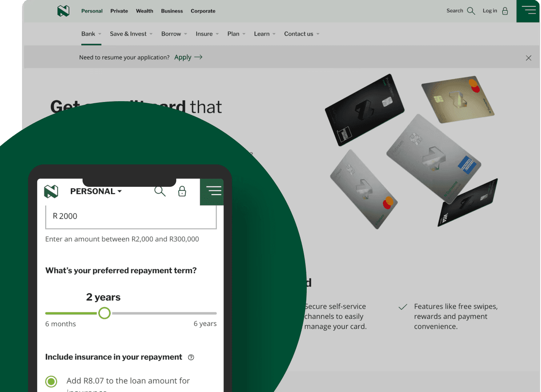Image resolution: width=541 pixels, height=392 pixels.
Task: Click the '2 years' term value
Action: 103,297
